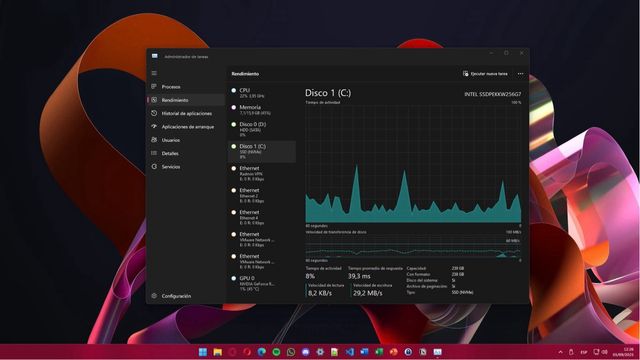Select Rendimiento in the sidebar
640x360 pixels.
[x=186, y=100]
